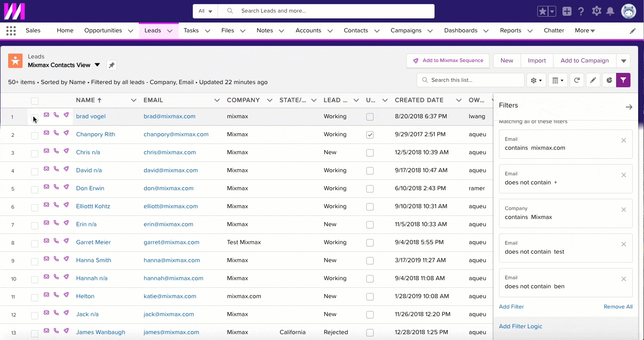Open the lead chris@mixmax.com email link

coord(169,152)
